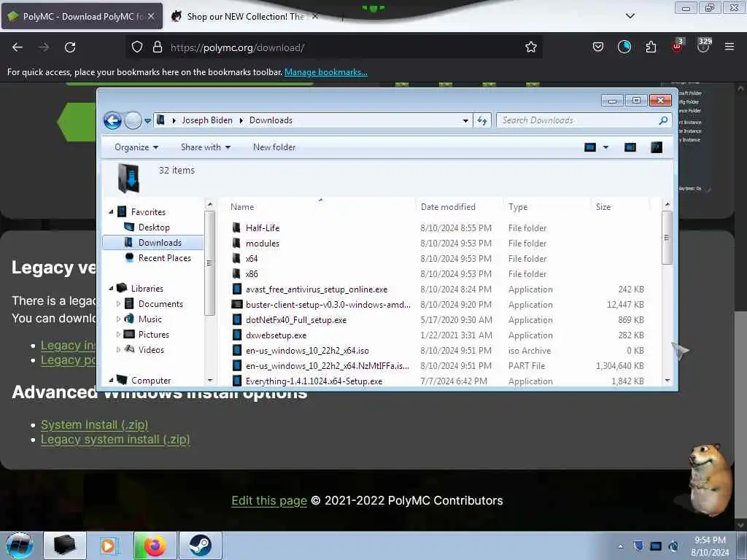Image resolution: width=747 pixels, height=560 pixels.
Task: Open the Legacy system install (.zip) link
Action: pyautogui.click(x=115, y=439)
